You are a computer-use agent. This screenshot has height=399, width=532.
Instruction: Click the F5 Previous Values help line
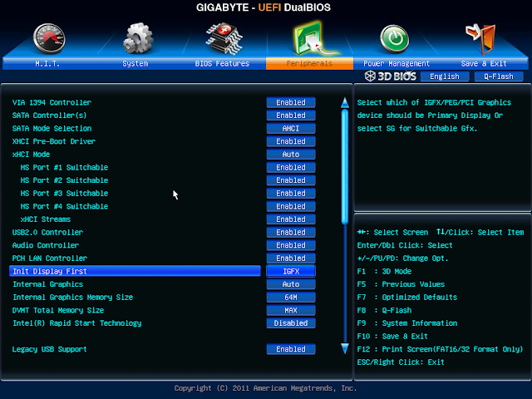point(401,284)
